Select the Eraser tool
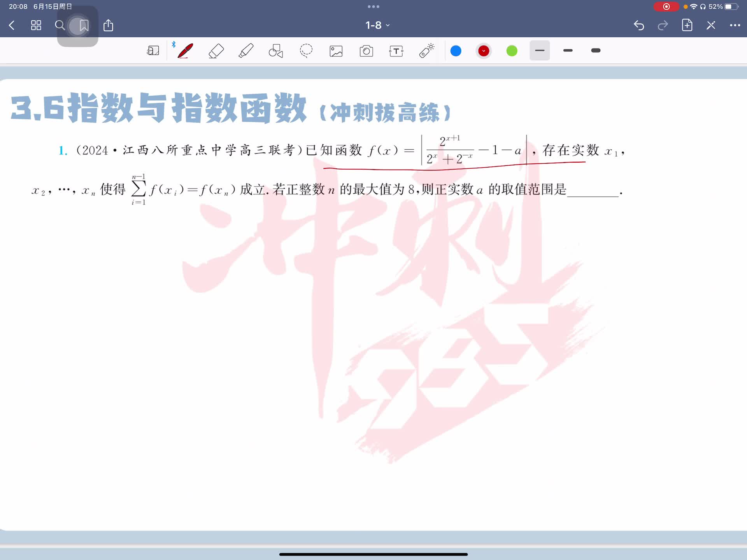The height and width of the screenshot is (560, 747). point(216,51)
